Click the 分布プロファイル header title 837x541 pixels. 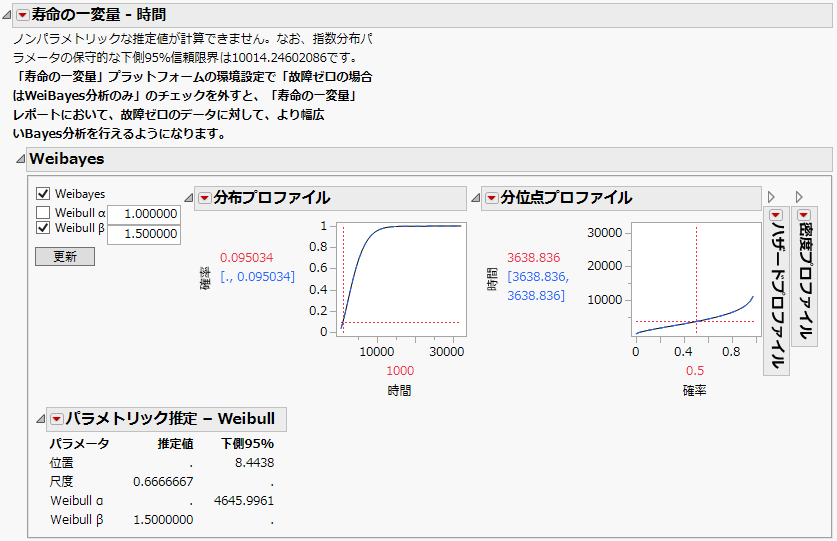(272, 198)
